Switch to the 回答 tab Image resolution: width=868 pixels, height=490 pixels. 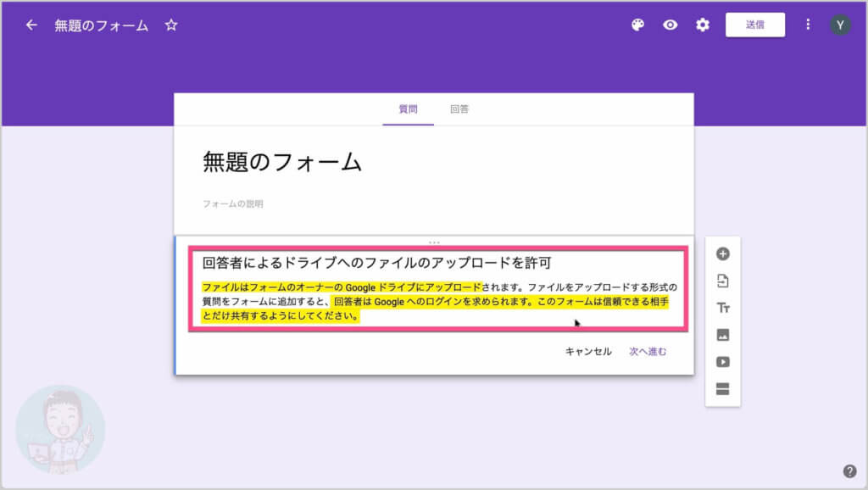pyautogui.click(x=459, y=109)
